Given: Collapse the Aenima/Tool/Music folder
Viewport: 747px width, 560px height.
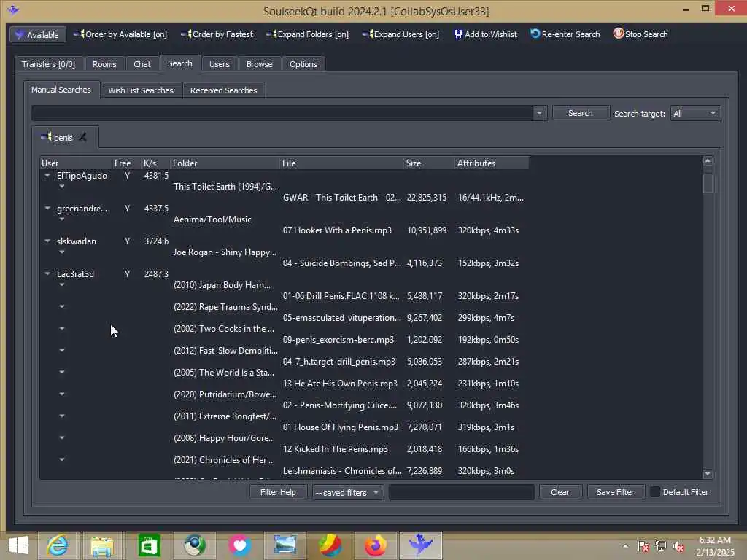Looking at the screenshot, I should point(62,219).
